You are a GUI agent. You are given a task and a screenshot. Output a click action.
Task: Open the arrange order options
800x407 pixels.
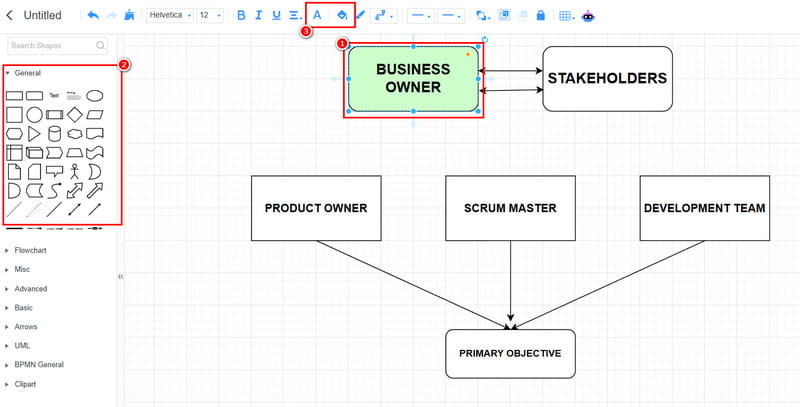coord(483,16)
